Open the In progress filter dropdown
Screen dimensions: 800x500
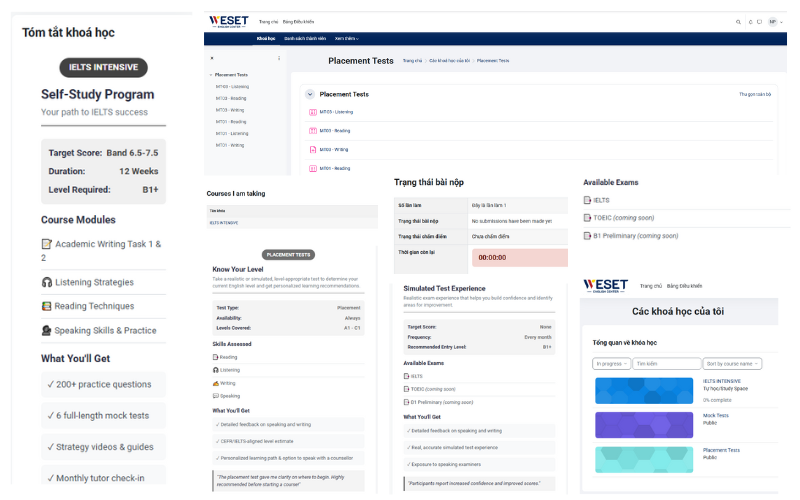coord(612,364)
